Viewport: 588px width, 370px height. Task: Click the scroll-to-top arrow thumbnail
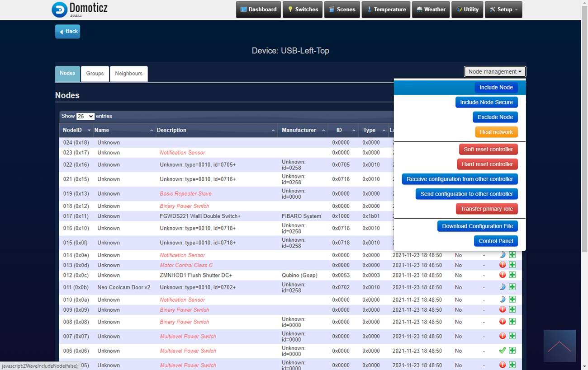560,346
